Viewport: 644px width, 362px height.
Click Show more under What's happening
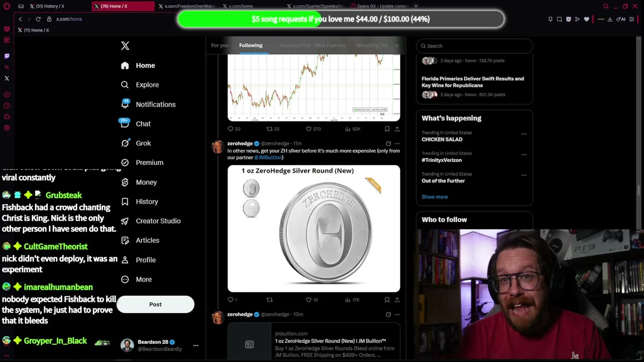(435, 197)
